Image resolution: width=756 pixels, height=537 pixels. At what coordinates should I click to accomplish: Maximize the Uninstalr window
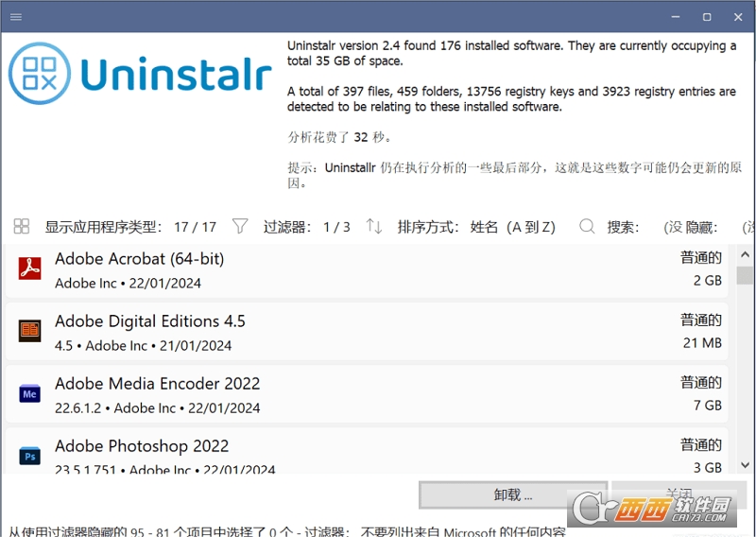(x=707, y=17)
